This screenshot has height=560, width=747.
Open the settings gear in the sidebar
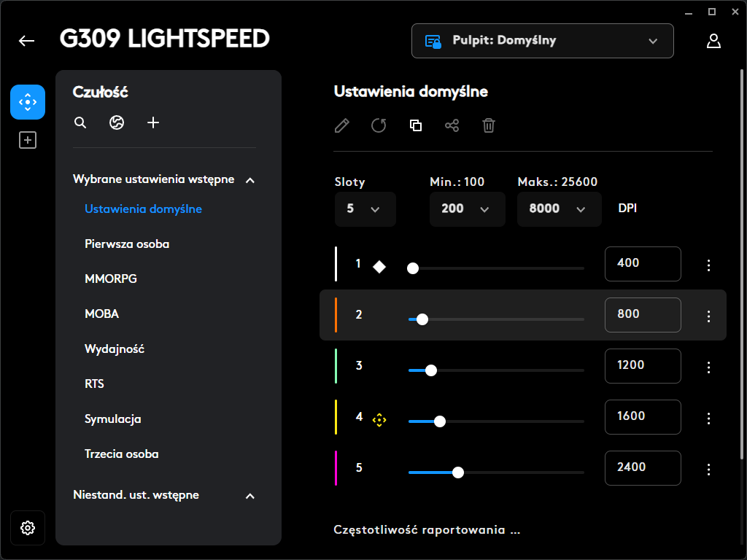(x=28, y=528)
